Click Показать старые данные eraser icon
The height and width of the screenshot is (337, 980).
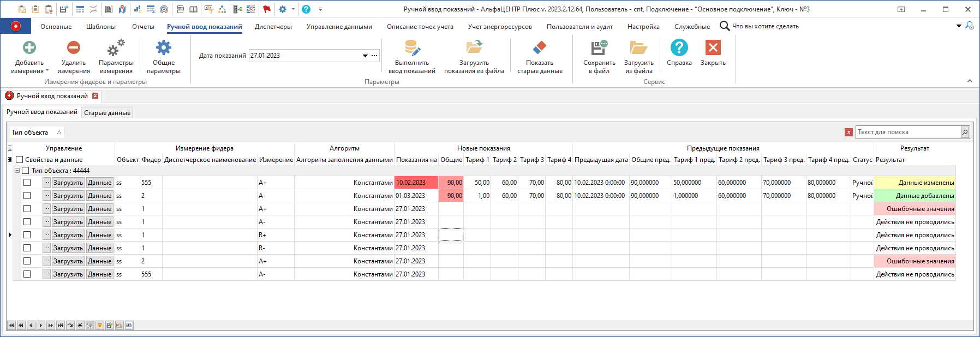point(540,48)
